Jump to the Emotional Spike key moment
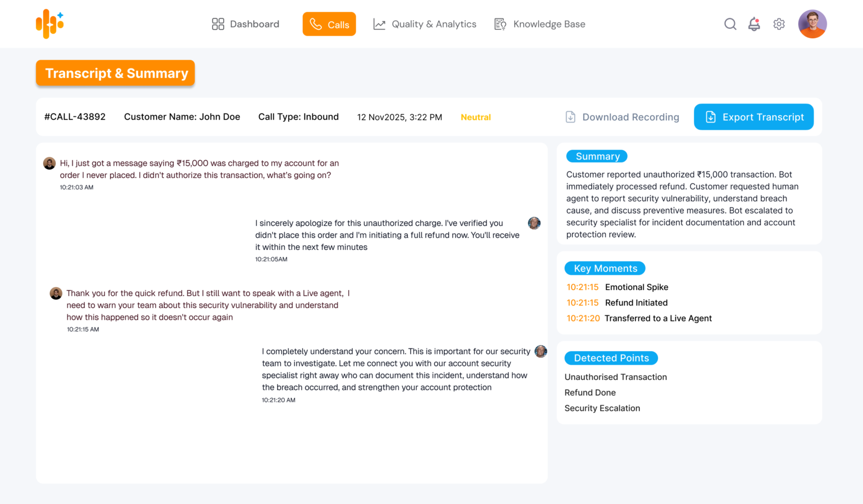 point(636,287)
